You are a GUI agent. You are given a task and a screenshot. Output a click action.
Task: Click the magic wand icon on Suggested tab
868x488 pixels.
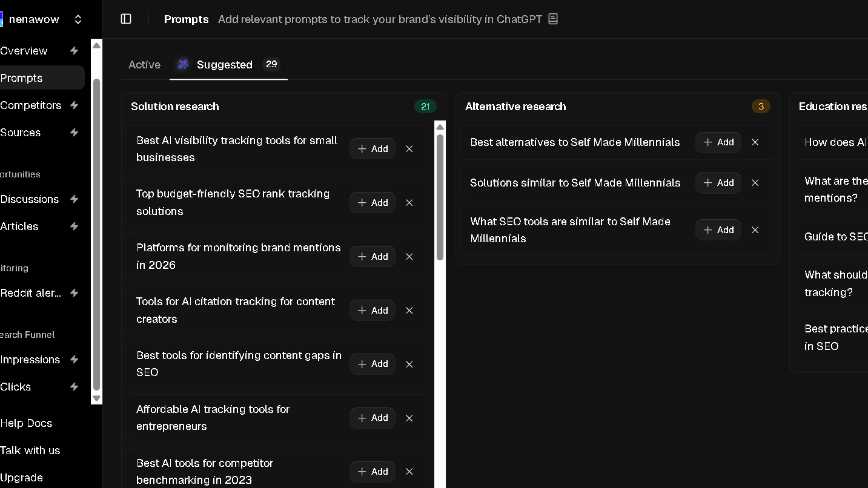[x=183, y=64]
